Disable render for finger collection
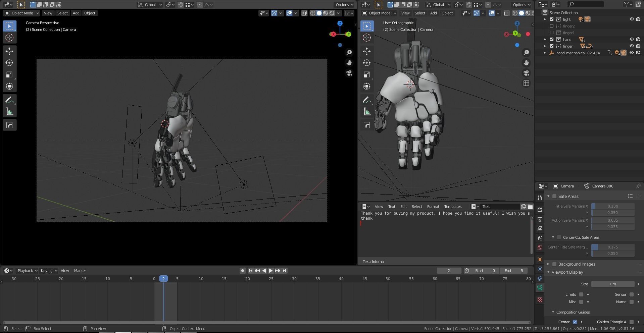 pos(638,46)
